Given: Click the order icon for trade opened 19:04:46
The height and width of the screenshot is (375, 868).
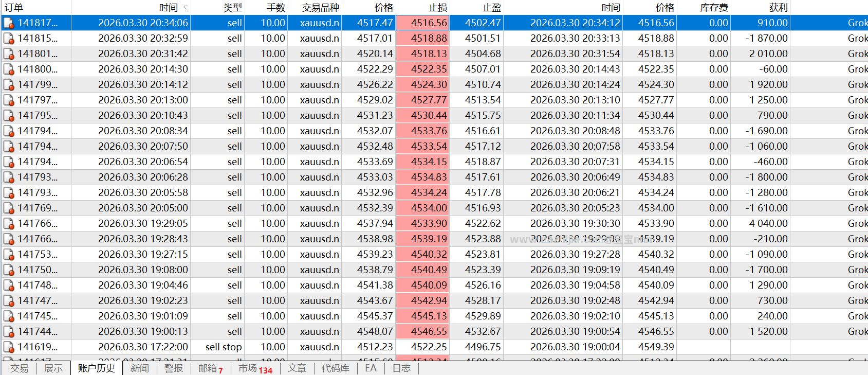Looking at the screenshot, I should [9, 285].
